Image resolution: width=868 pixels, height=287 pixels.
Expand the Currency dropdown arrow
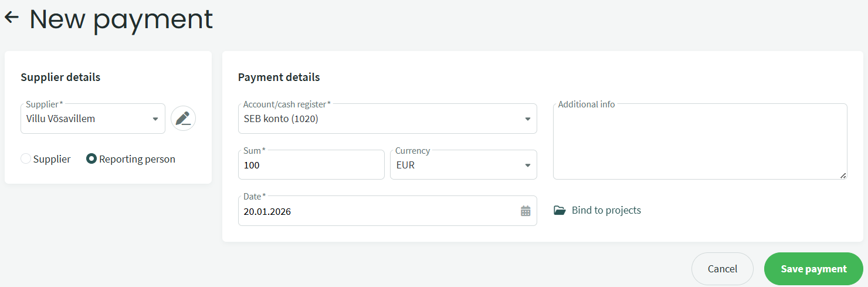pyautogui.click(x=527, y=166)
